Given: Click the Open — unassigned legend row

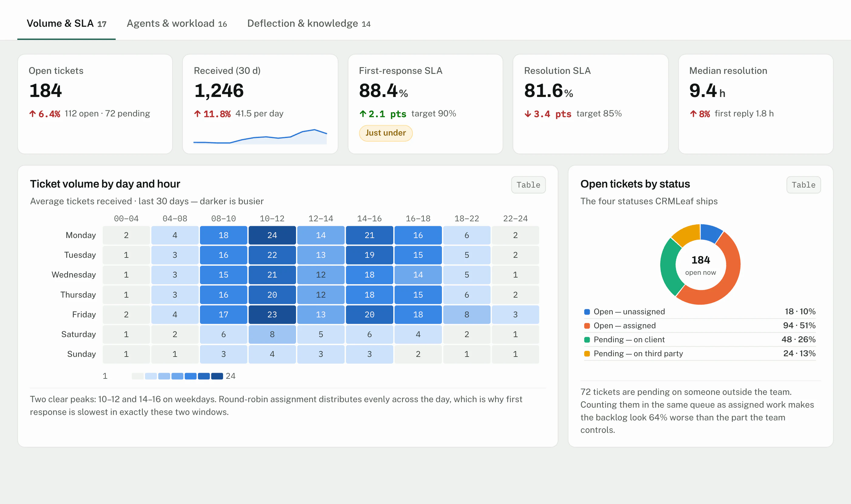Looking at the screenshot, I should (700, 312).
